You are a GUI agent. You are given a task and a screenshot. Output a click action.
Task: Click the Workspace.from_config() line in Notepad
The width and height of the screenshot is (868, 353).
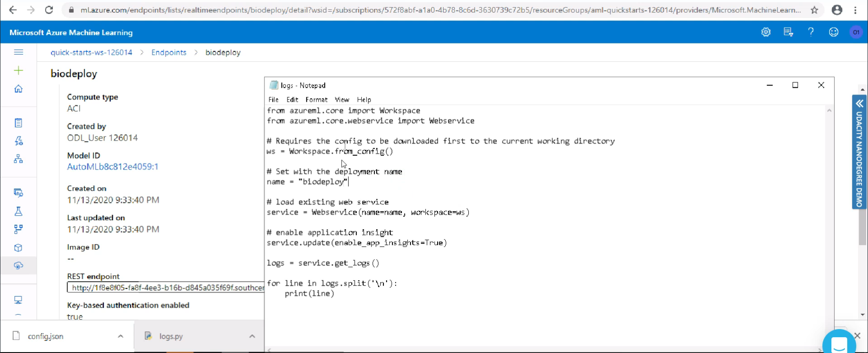point(330,151)
